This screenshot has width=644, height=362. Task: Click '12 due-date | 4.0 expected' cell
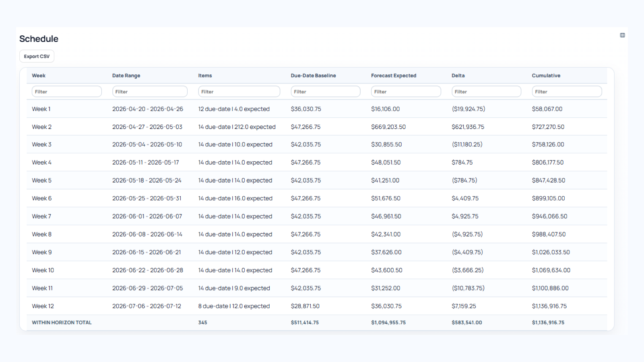[234, 109]
